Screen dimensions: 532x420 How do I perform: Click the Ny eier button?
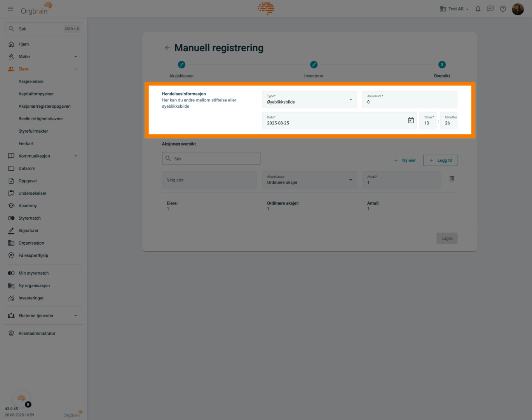coord(405,160)
